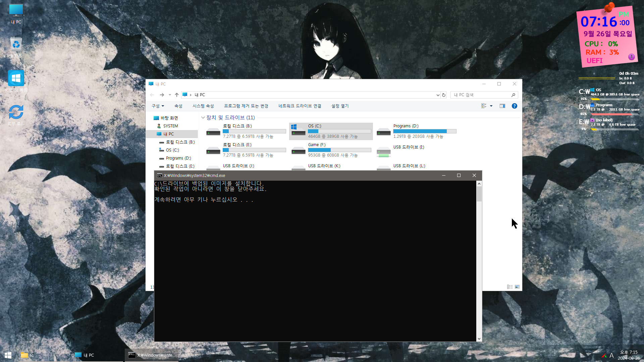Open the Windows backup and restore desktop icon
Screen dimensions: 644x362
tap(16, 81)
